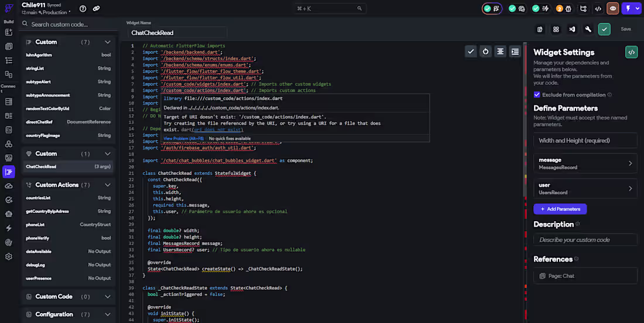Click the reset code circular arrow icon

pyautogui.click(x=485, y=51)
